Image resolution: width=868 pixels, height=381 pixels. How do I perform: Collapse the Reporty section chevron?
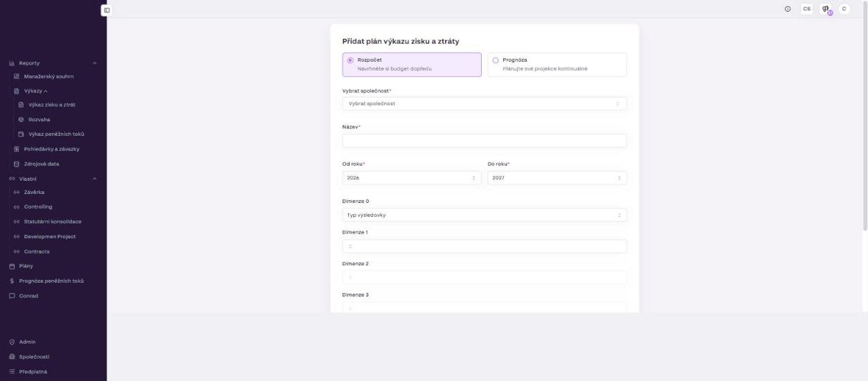coord(95,63)
